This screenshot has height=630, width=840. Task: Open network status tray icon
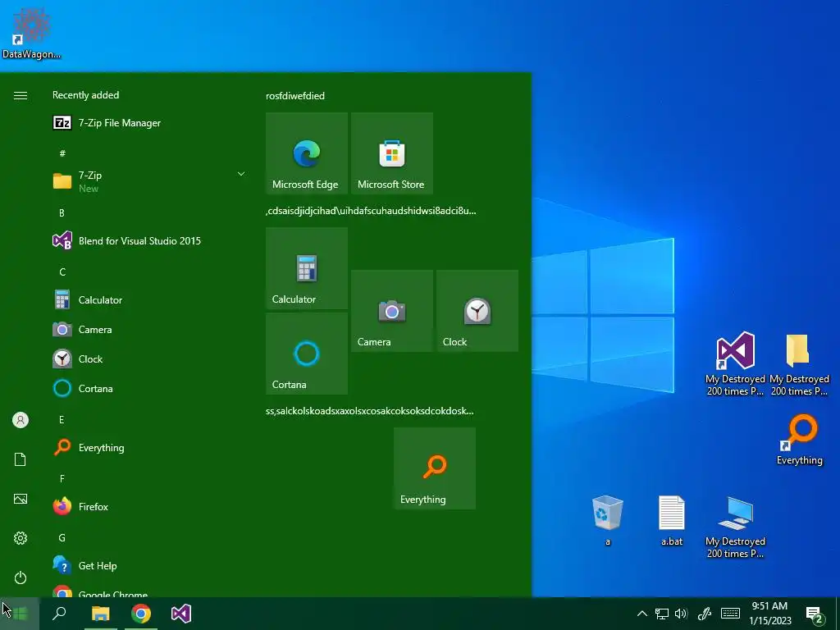coord(662,614)
